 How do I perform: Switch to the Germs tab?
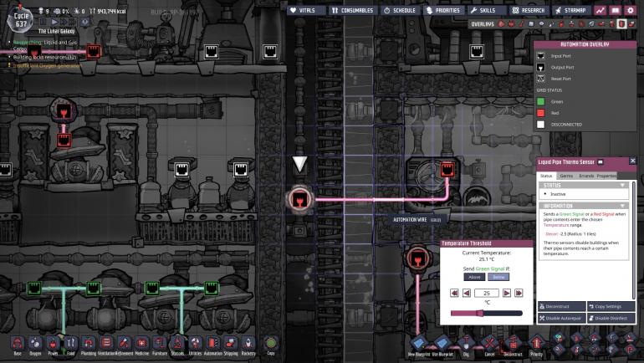click(x=566, y=176)
